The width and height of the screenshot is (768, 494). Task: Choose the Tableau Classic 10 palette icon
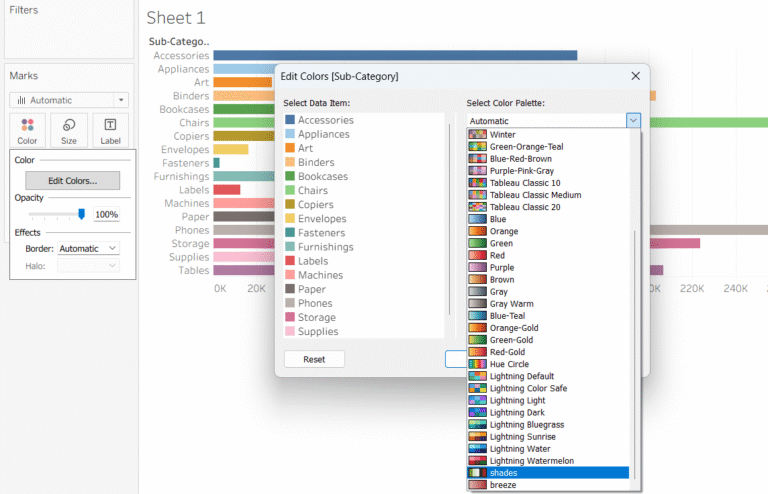point(478,183)
